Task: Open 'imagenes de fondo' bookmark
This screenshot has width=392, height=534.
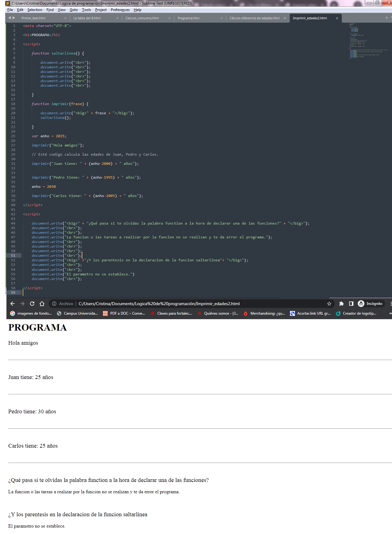Action: coord(31,313)
